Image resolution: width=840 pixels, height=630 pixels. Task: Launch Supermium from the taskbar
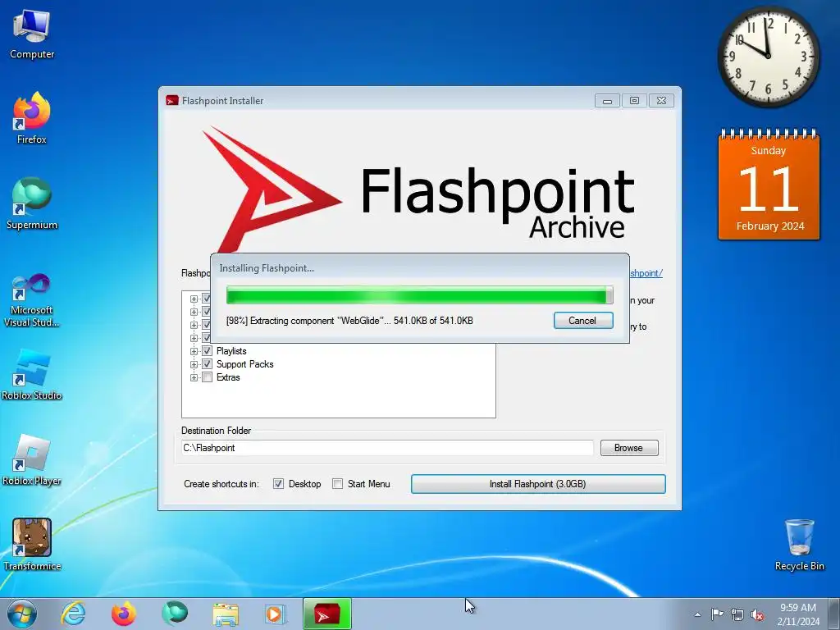[x=176, y=614]
